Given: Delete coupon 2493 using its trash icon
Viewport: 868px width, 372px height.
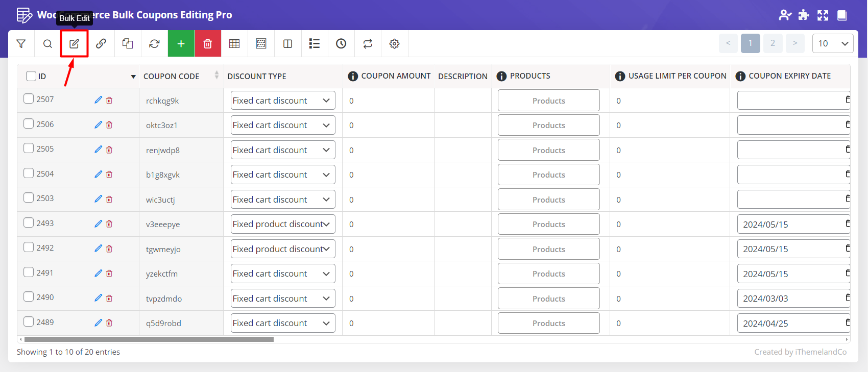Looking at the screenshot, I should (x=109, y=224).
